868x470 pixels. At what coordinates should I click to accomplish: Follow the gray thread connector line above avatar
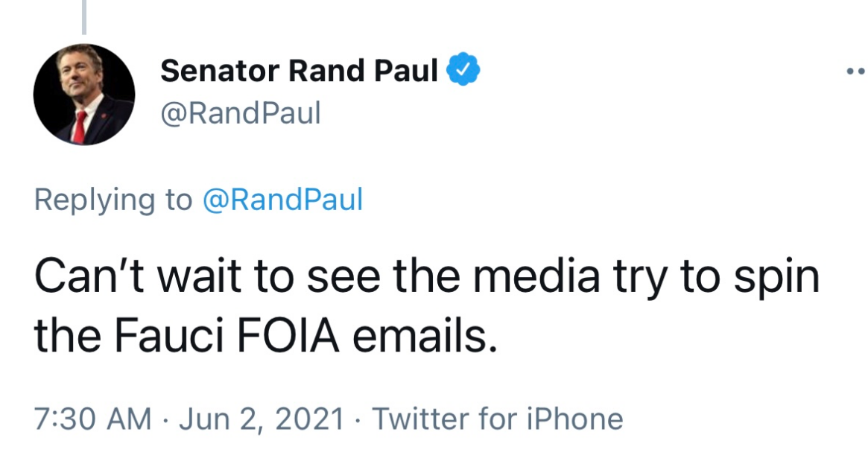[84, 16]
